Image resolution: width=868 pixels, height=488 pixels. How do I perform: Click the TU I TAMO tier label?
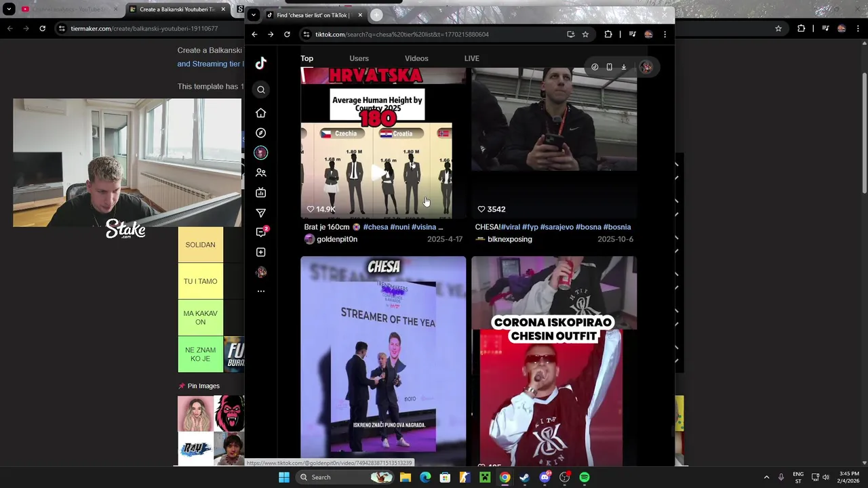(x=200, y=281)
